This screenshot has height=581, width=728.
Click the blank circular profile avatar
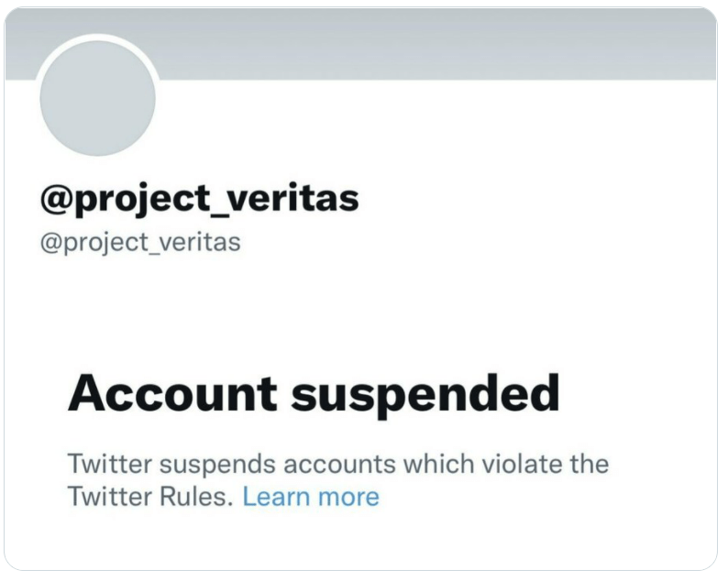tap(98, 98)
